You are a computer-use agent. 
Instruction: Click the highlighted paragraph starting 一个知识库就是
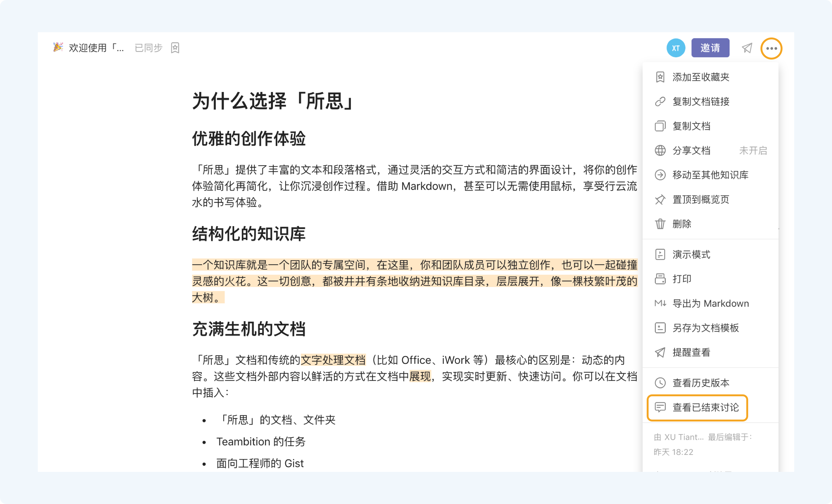(415, 281)
